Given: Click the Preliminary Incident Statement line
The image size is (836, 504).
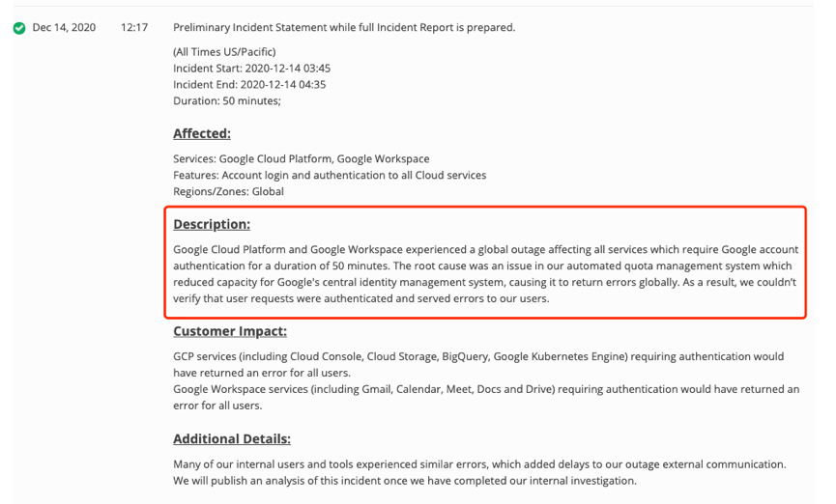Looking at the screenshot, I should click(x=344, y=28).
